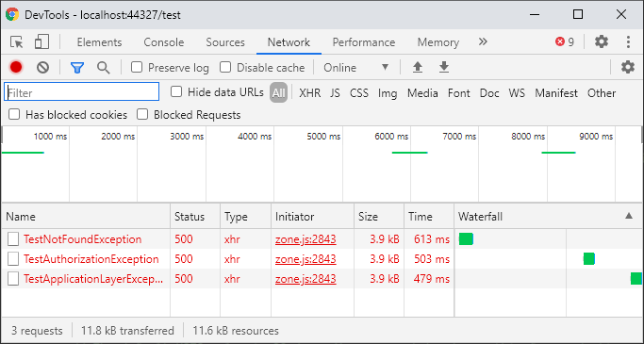The width and height of the screenshot is (644, 344).
Task: Export HAR file with download arrow
Action: pyautogui.click(x=444, y=67)
